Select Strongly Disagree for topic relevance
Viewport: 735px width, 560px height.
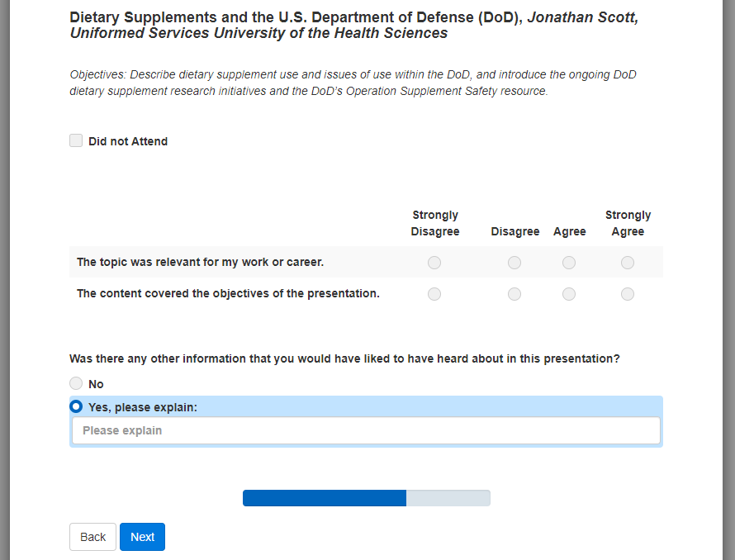coord(434,263)
